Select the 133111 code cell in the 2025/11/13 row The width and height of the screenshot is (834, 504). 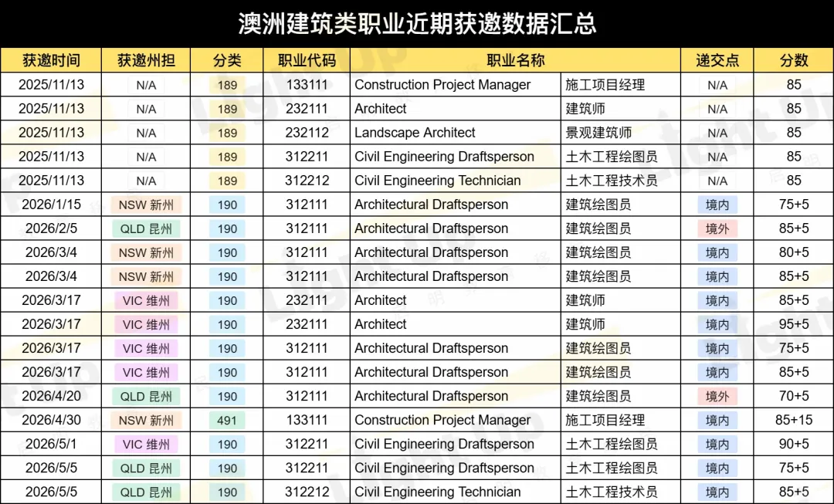(x=307, y=85)
